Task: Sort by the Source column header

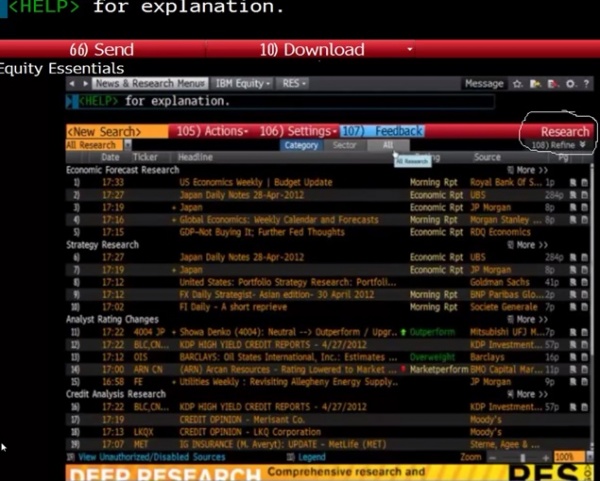Action: coord(487,157)
